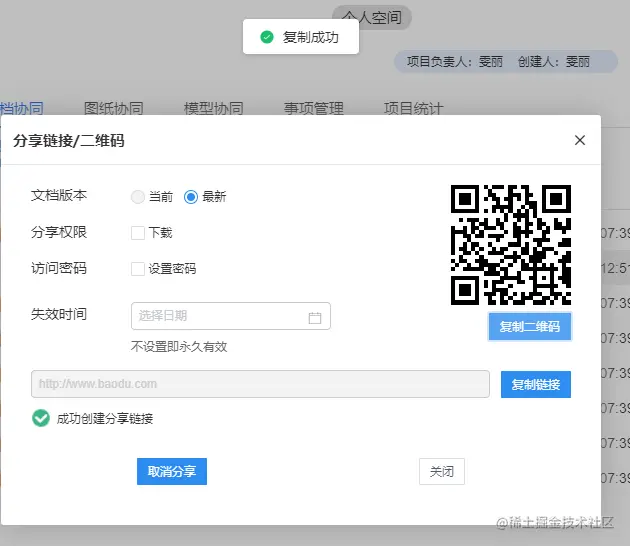Click the 复制二维码 button
The image size is (630, 546).
[x=530, y=327]
